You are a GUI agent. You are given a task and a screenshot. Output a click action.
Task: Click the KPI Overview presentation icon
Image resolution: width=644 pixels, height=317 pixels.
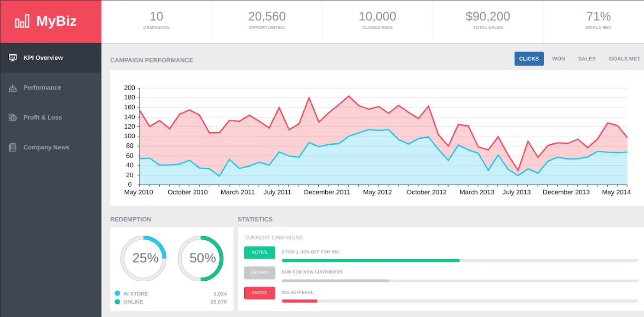pos(13,58)
